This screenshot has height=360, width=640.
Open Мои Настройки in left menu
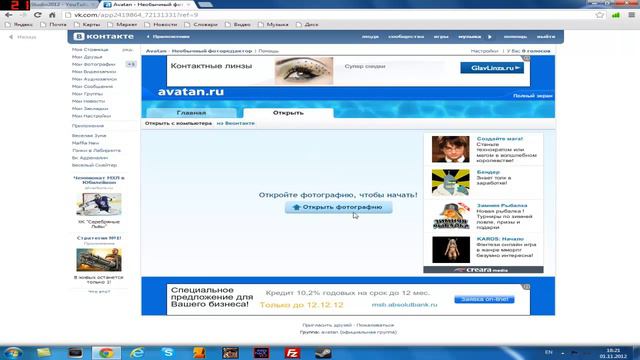[x=91, y=116]
